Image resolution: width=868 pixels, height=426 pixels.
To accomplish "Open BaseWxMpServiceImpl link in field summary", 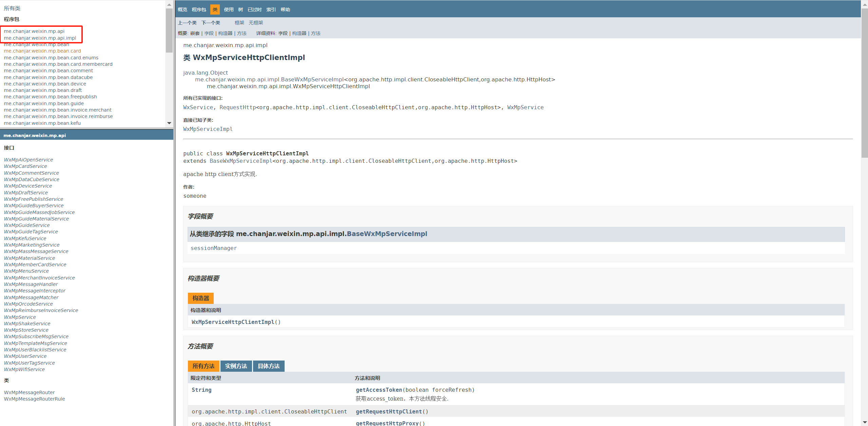I will (x=387, y=234).
